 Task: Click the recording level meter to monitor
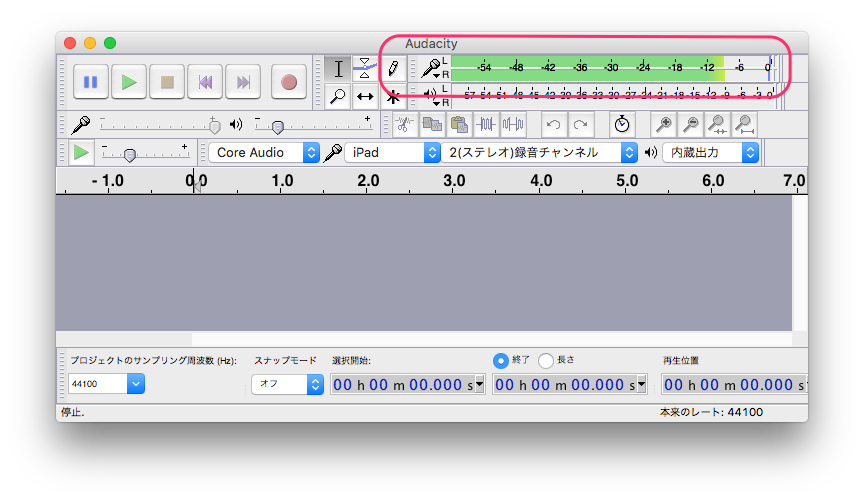pyautogui.click(x=613, y=68)
